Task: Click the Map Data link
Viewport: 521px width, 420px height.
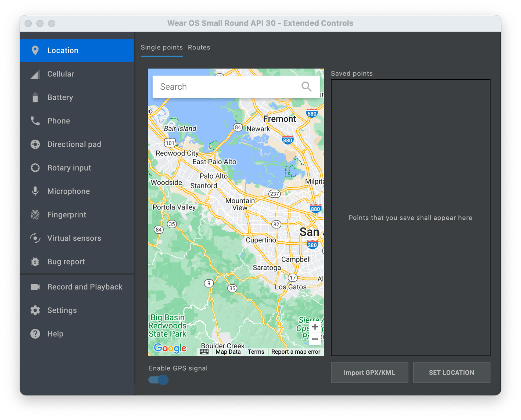Action: click(228, 351)
